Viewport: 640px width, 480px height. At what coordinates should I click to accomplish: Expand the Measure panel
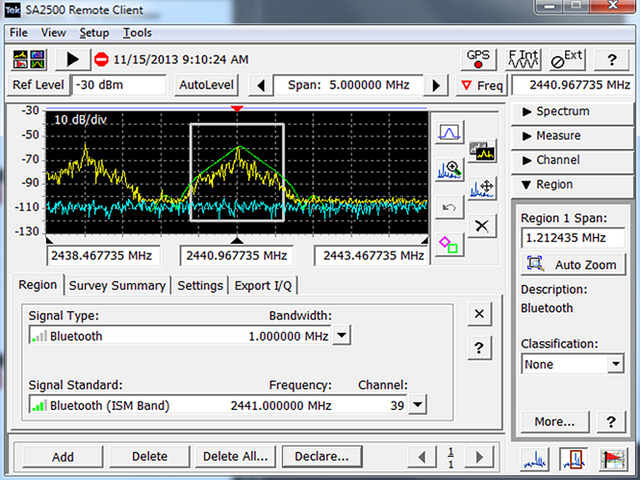pos(571,136)
